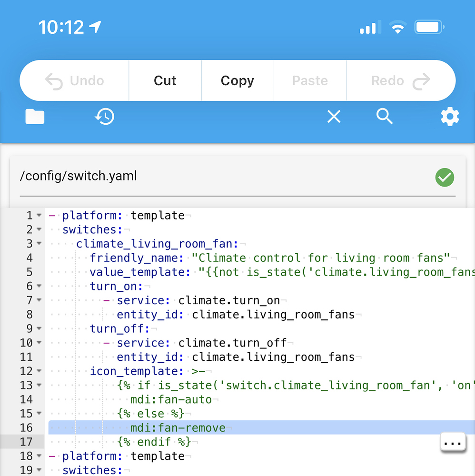Click the 'turn_on:' key on line 6
The height and width of the screenshot is (476, 475).
(x=116, y=286)
